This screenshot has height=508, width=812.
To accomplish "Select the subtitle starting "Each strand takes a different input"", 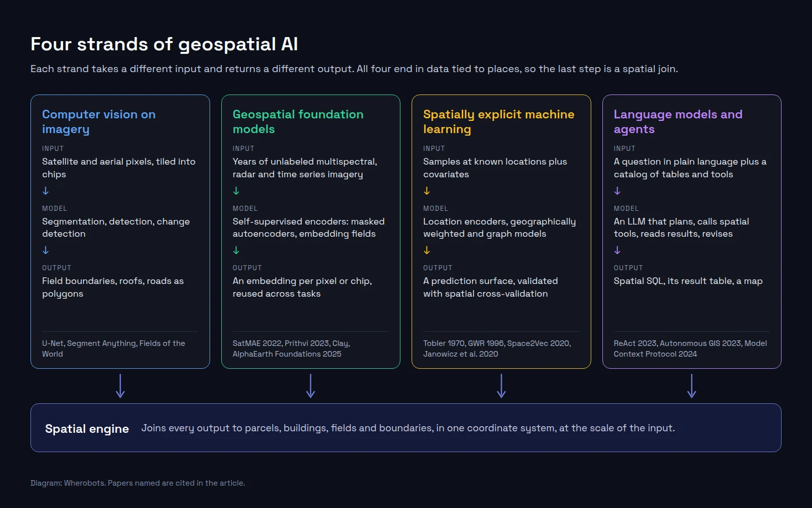I will click(x=354, y=69).
